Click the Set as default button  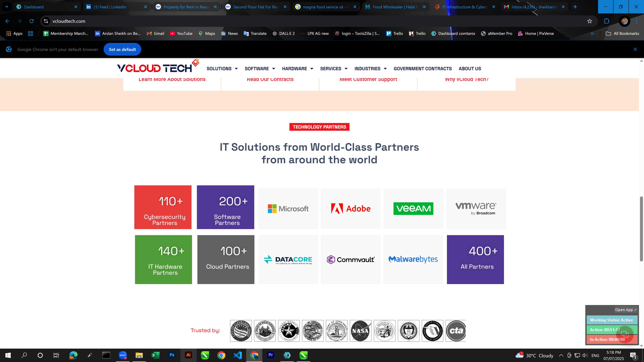(x=122, y=49)
